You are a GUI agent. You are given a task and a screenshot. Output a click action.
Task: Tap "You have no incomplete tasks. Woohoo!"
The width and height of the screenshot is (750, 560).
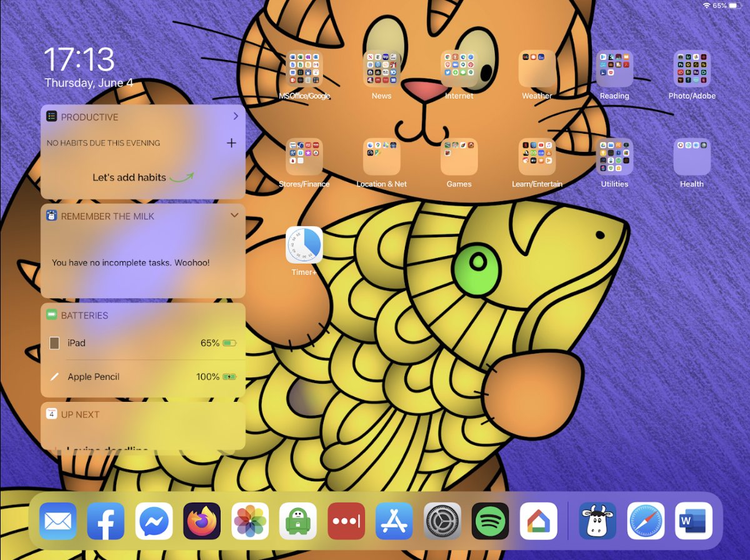pyautogui.click(x=131, y=262)
